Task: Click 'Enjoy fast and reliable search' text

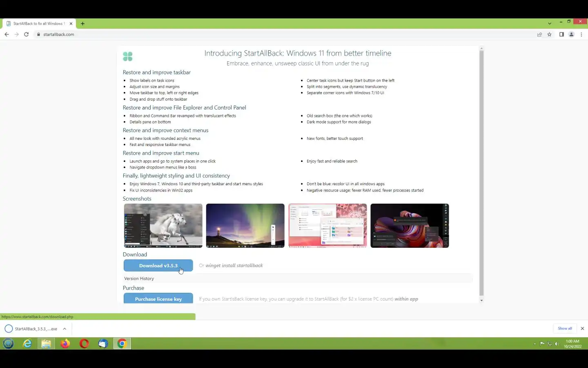Action: 332,161
